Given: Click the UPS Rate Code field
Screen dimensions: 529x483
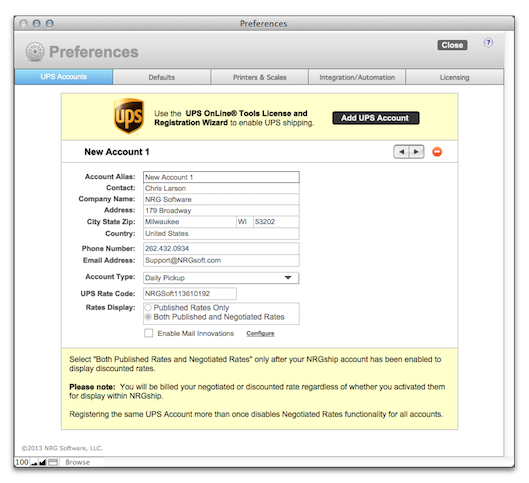Looking at the screenshot, I should pos(190,293).
